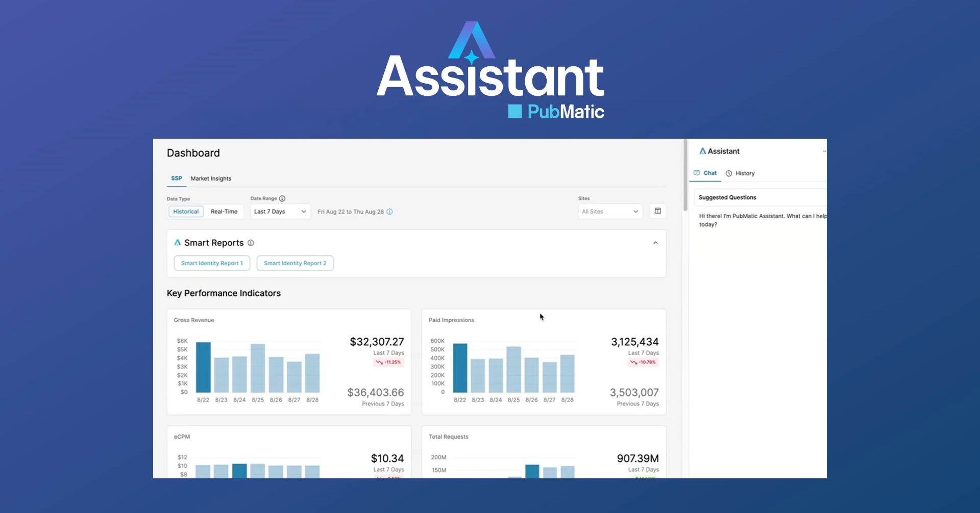Click the Smart Reports triangle logo icon
The height and width of the screenshot is (513, 980).
click(177, 242)
